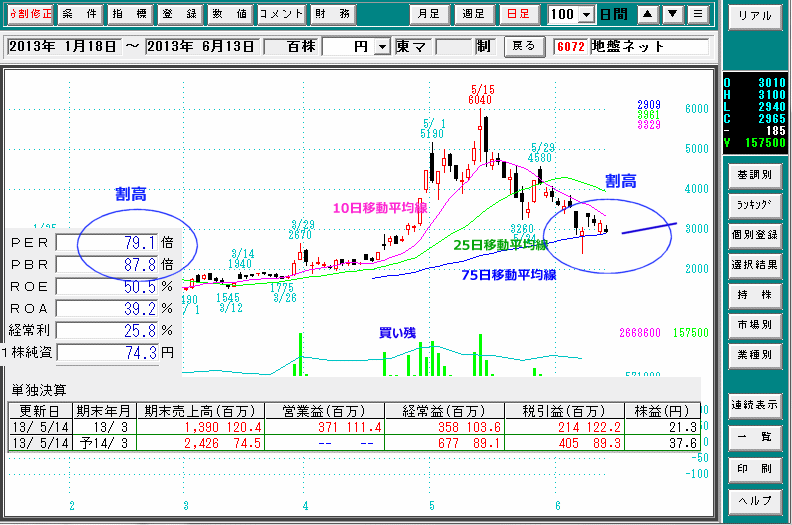The image size is (792, 525).
Task: Click the リアル real-time button
Action: coord(755,16)
